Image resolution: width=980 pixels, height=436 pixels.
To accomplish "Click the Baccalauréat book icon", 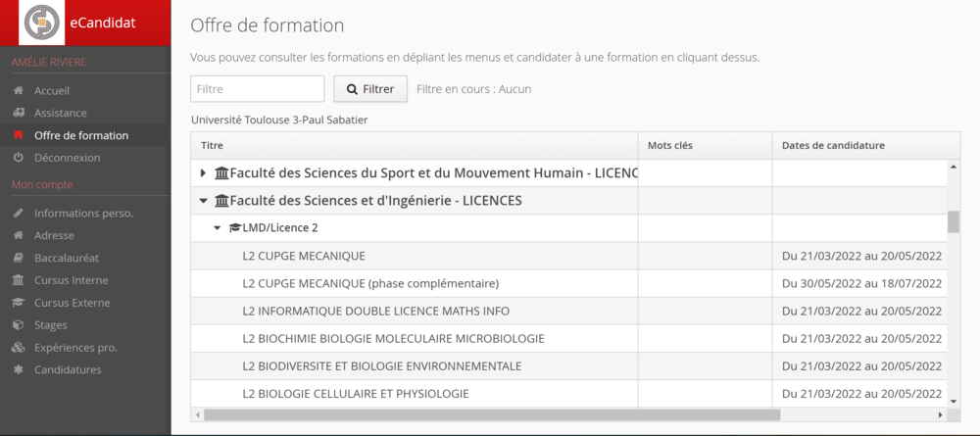I will [19, 259].
